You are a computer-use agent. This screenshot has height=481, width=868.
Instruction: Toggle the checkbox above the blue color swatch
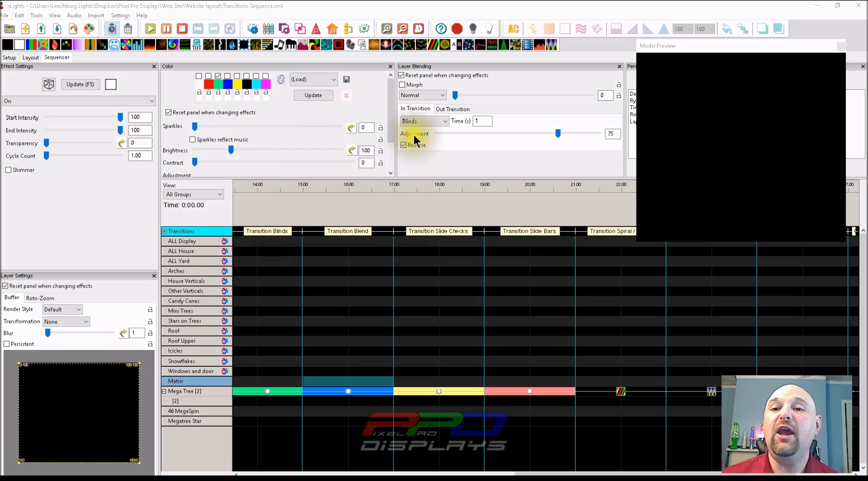[227, 76]
